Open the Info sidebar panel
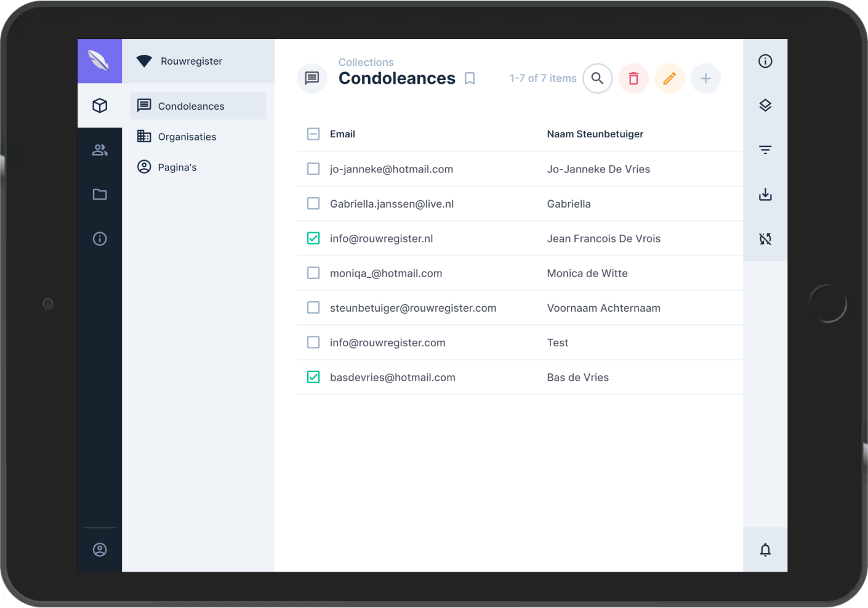This screenshot has height=608, width=868. [765, 61]
